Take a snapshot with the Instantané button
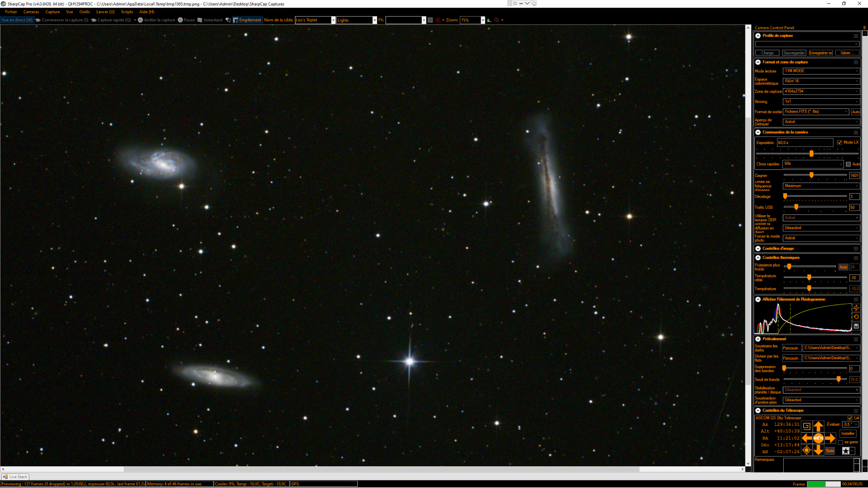Screen dimensions: 868x488 pyautogui.click(x=210, y=20)
